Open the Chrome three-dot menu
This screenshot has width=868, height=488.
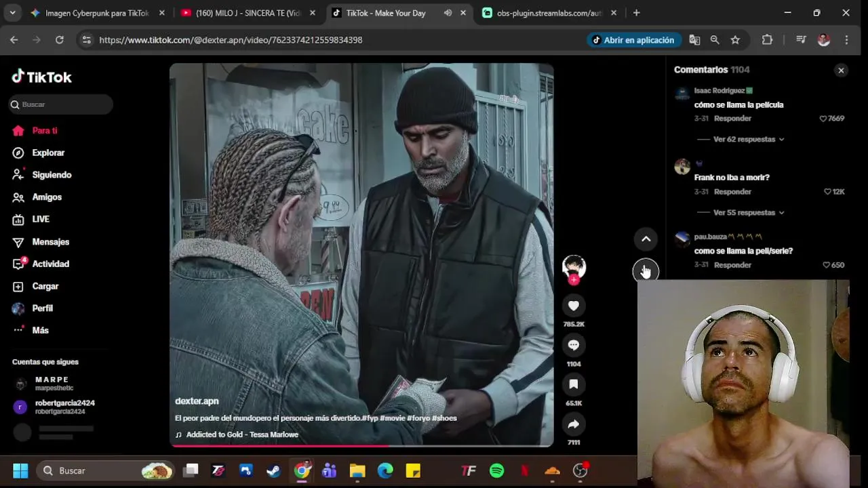click(x=846, y=40)
